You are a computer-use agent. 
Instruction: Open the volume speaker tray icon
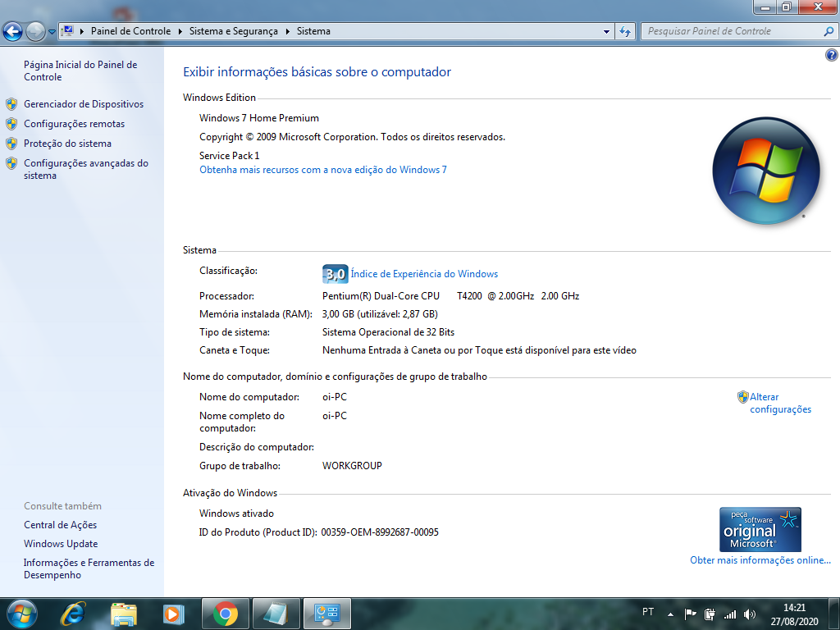click(750, 614)
